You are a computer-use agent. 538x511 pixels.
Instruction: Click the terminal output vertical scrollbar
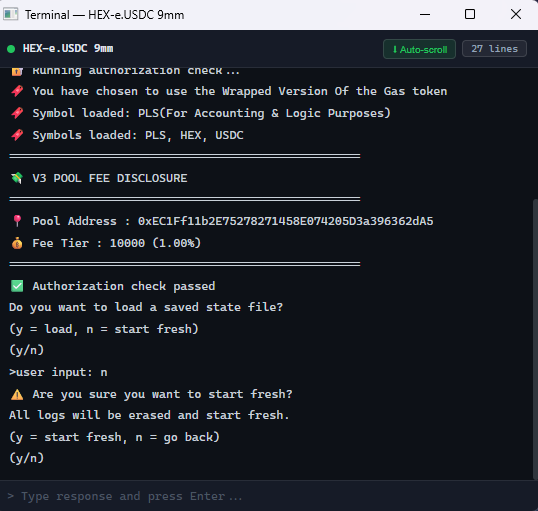(x=535, y=339)
